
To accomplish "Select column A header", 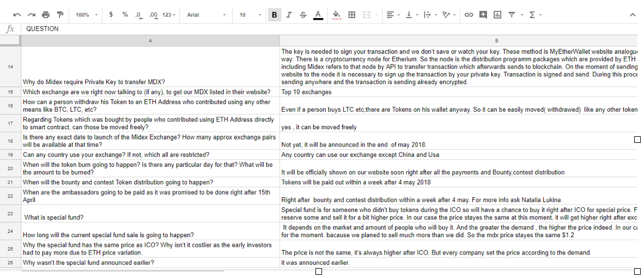I will (x=150, y=41).
